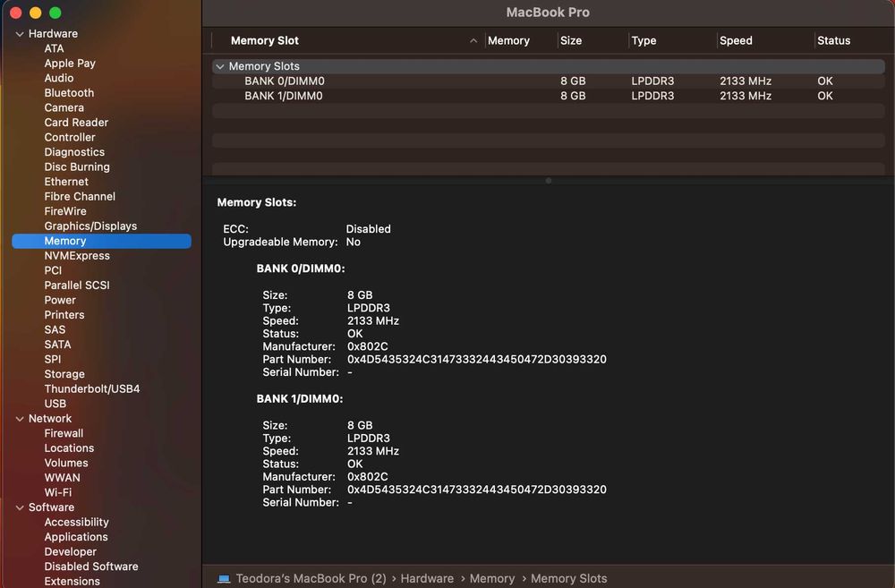Collapse the Network section chevron
This screenshot has width=895, height=588.
point(20,419)
